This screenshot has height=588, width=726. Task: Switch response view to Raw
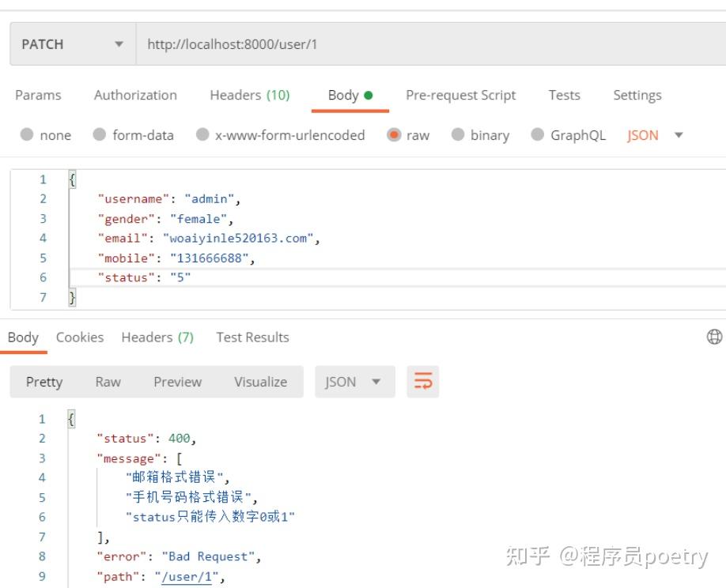pyautogui.click(x=108, y=383)
